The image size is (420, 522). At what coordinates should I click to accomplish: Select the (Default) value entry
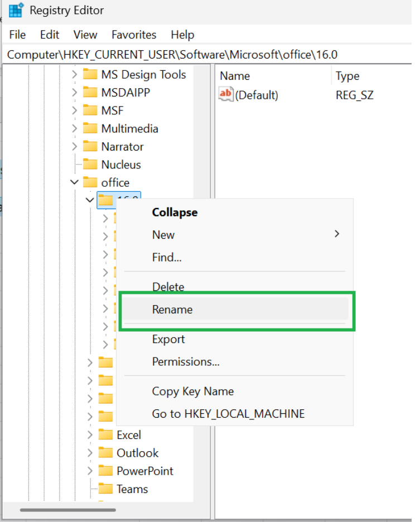(x=257, y=95)
